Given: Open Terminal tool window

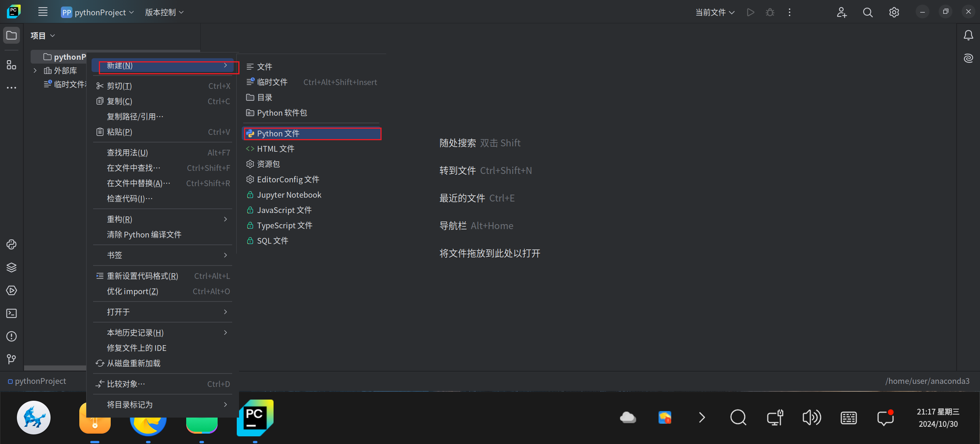Looking at the screenshot, I should tap(11, 313).
